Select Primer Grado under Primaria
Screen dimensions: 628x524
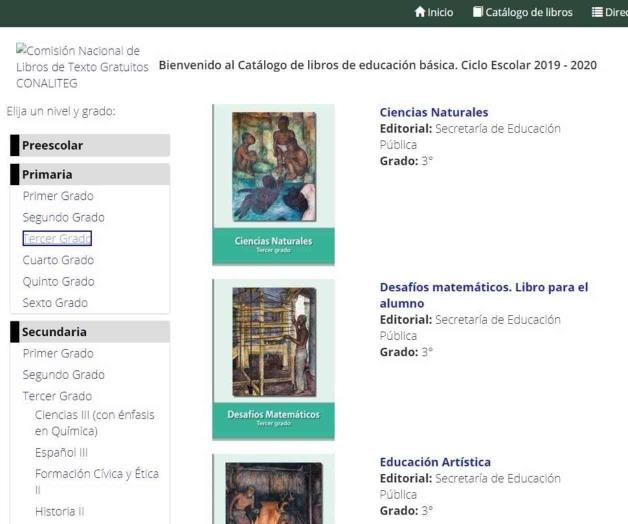pyautogui.click(x=58, y=196)
